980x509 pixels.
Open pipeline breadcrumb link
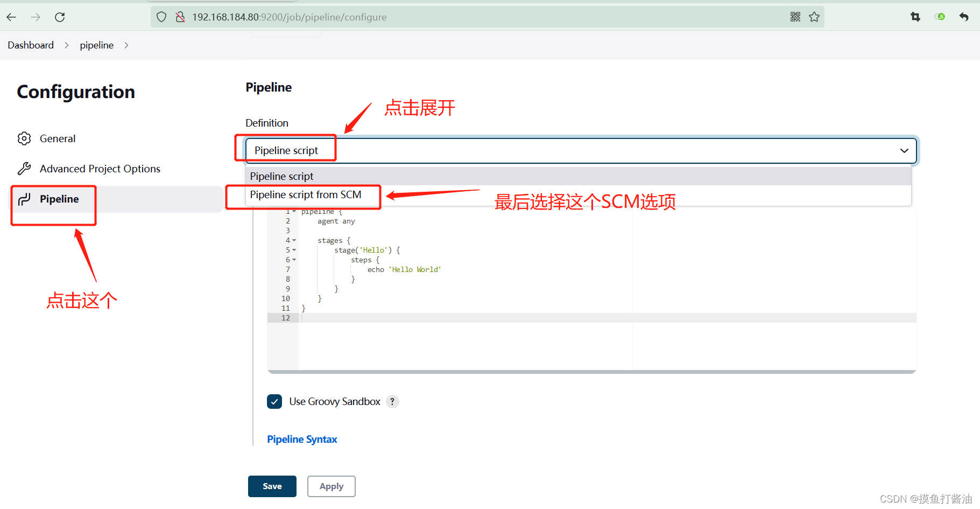97,45
